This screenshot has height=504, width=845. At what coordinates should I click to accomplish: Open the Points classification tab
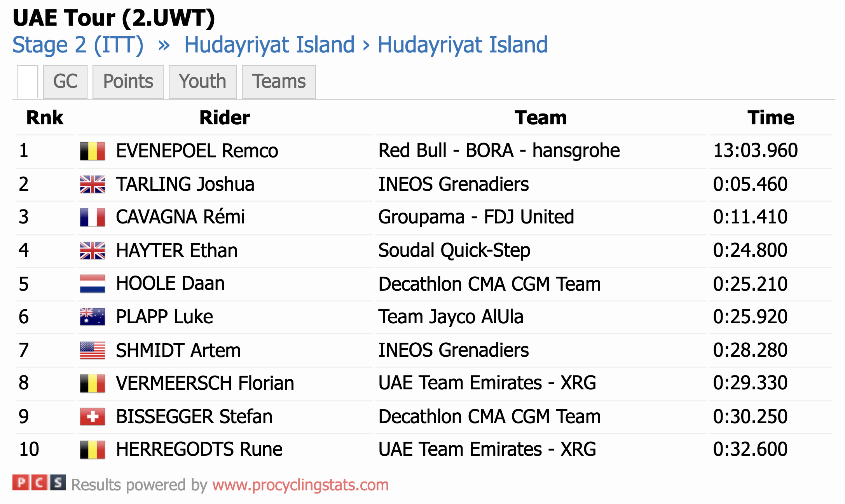[x=128, y=82]
